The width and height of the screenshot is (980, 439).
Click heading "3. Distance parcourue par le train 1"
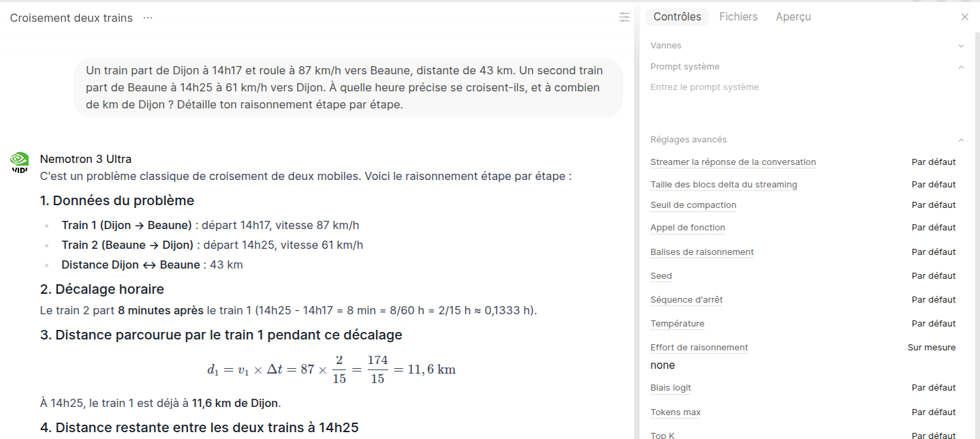pos(221,335)
